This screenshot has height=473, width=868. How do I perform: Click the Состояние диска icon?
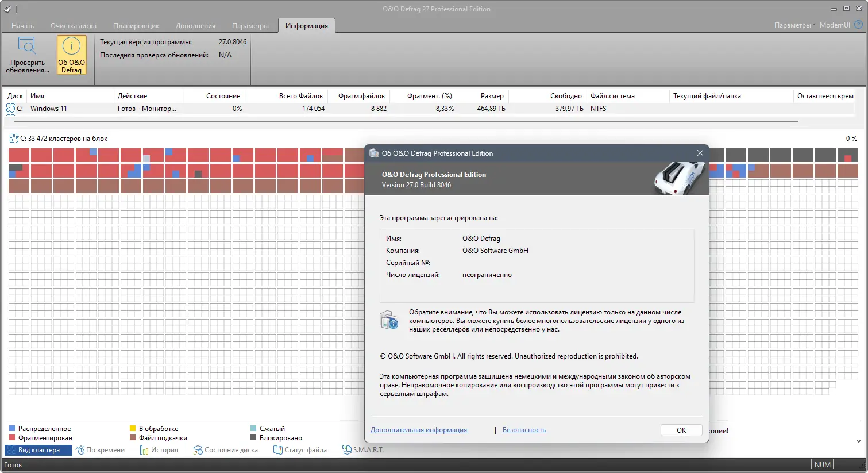tap(198, 450)
